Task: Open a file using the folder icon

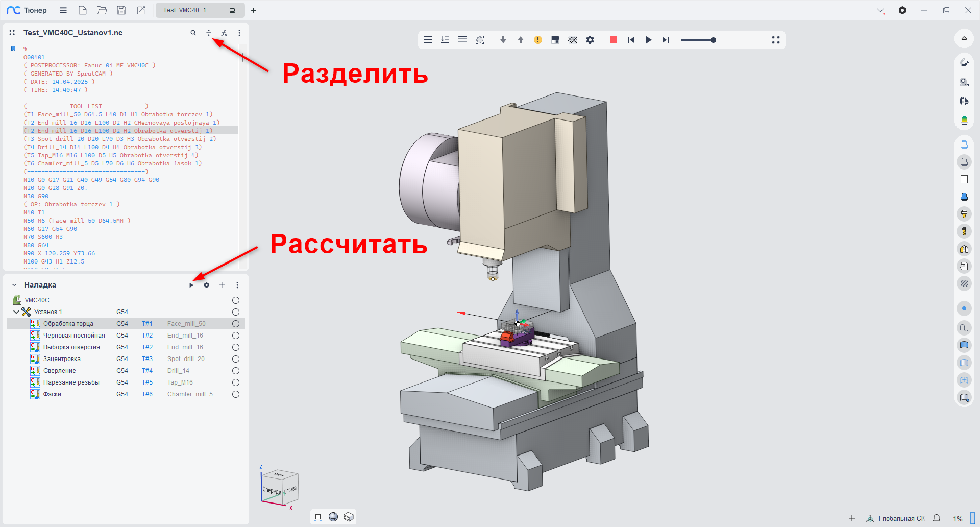Action: tap(102, 10)
